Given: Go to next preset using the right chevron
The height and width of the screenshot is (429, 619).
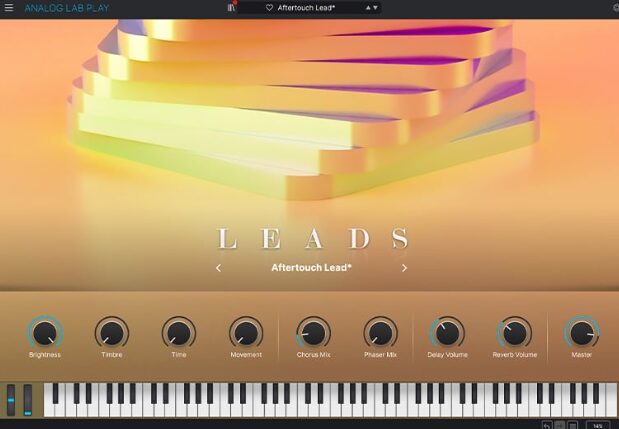Looking at the screenshot, I should [x=404, y=268].
